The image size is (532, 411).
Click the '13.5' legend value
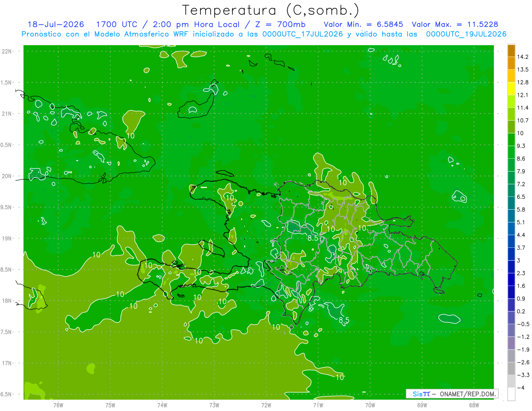coord(524,69)
